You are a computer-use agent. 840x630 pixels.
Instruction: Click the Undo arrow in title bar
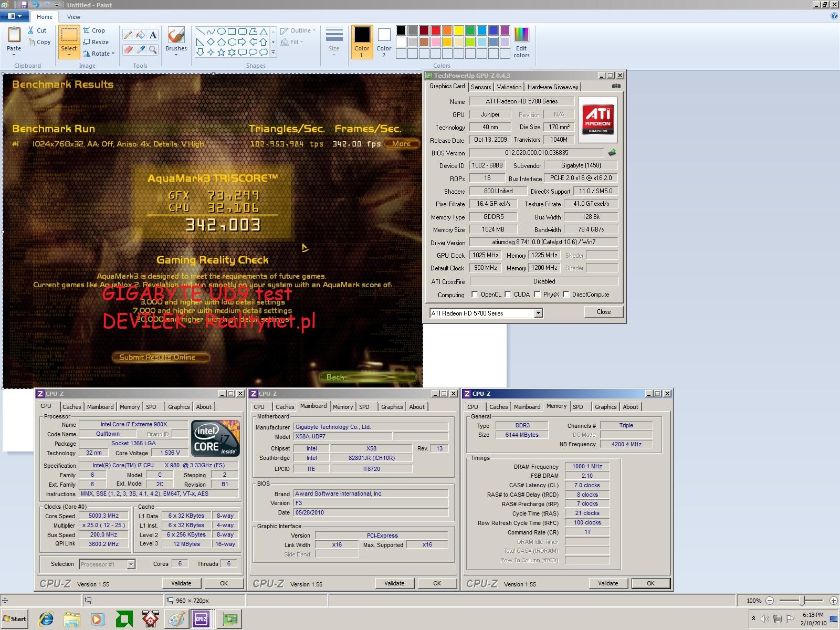[36, 5]
